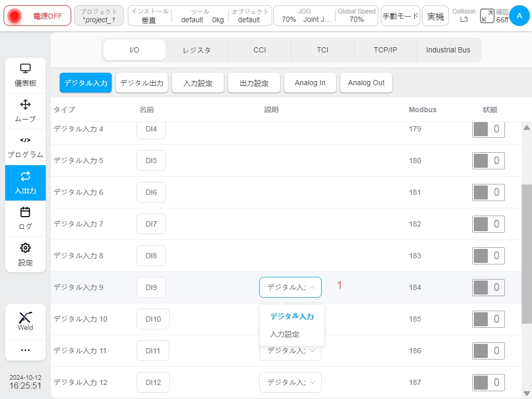Open the user avatar A
The image size is (532, 399).
click(520, 16)
